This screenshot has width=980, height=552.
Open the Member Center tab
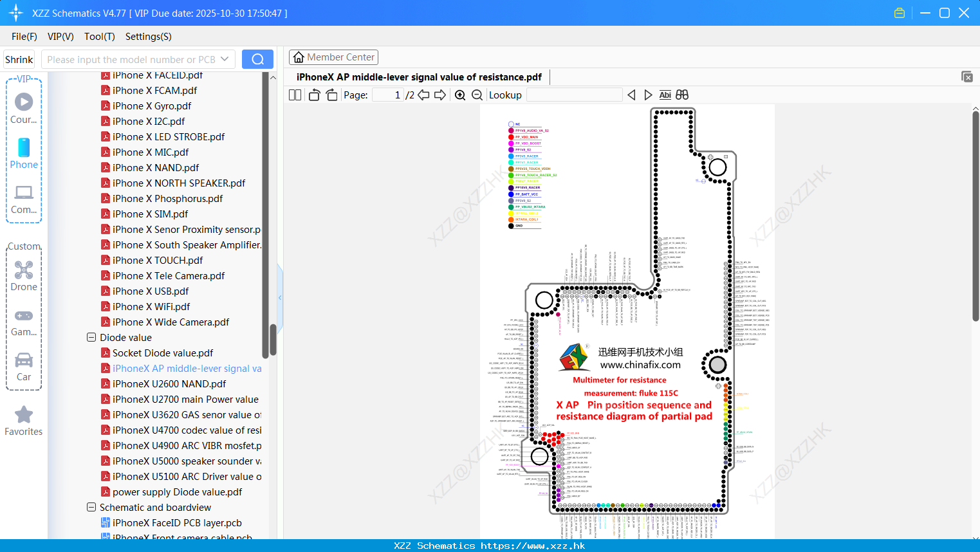pyautogui.click(x=333, y=57)
